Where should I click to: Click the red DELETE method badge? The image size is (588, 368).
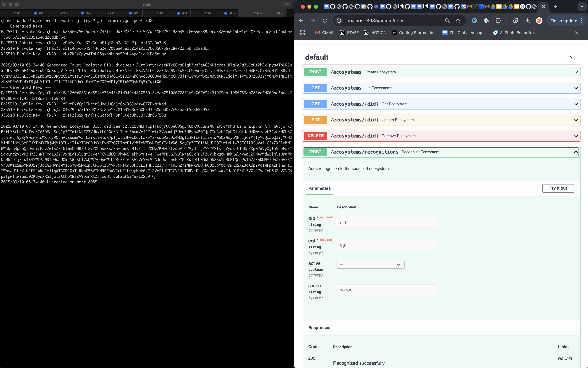click(315, 136)
